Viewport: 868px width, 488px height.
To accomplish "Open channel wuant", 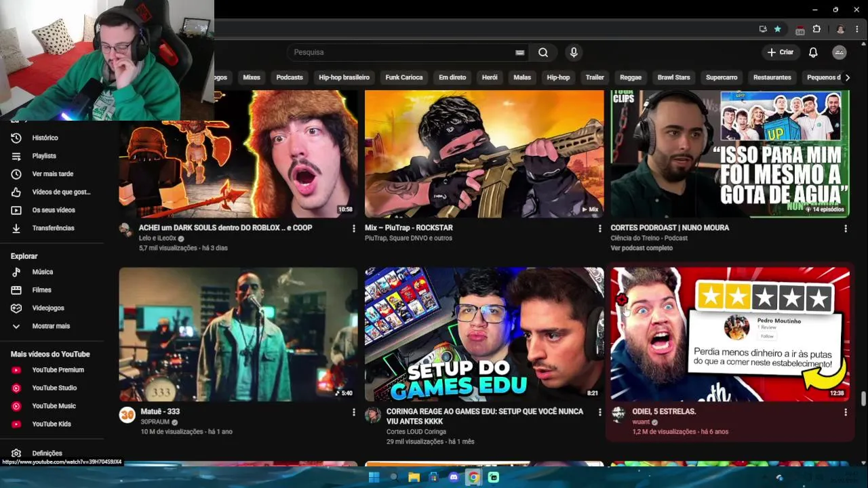I will pos(641,422).
